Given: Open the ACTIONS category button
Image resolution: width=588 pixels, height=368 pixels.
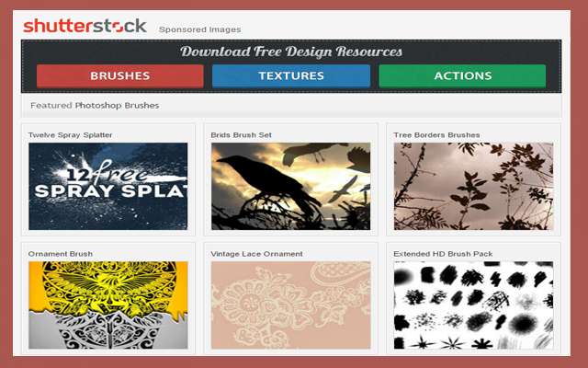Looking at the screenshot, I should [462, 75].
